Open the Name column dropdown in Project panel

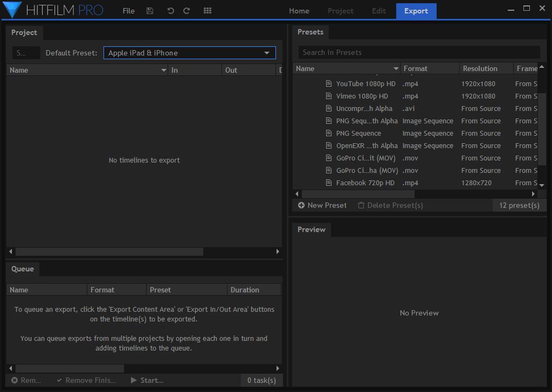pyautogui.click(x=164, y=71)
